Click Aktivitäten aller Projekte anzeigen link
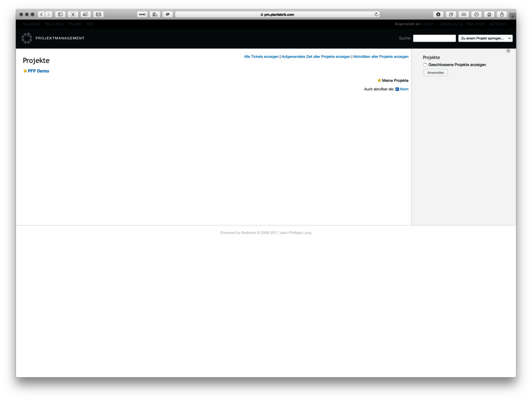 pyautogui.click(x=381, y=57)
